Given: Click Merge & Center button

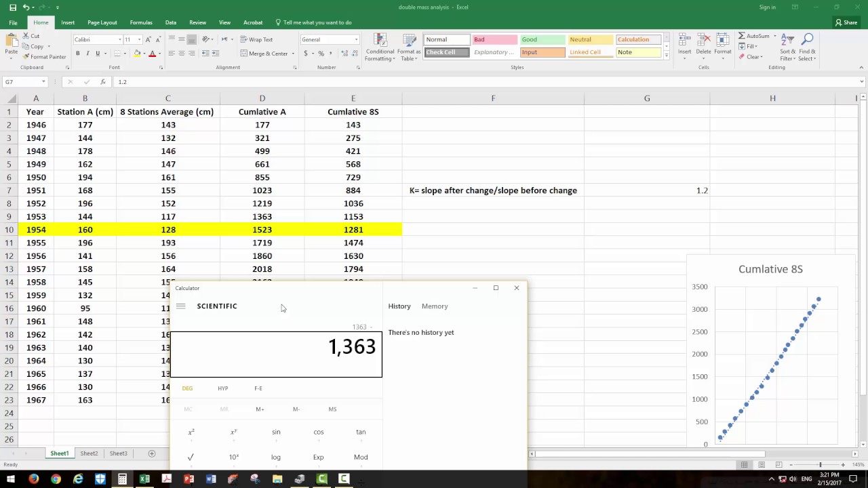Looking at the screenshot, I should point(264,54).
